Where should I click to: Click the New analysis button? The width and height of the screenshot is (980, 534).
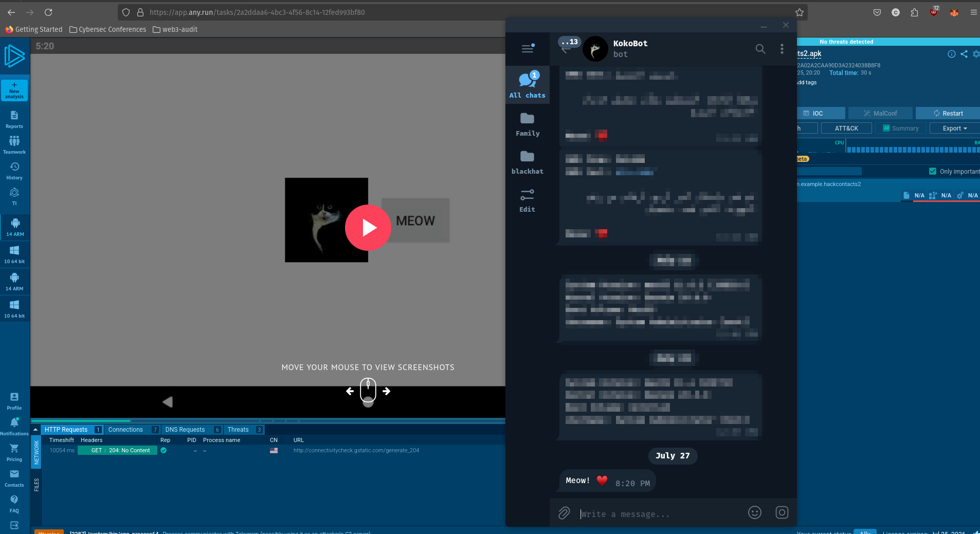pos(14,90)
